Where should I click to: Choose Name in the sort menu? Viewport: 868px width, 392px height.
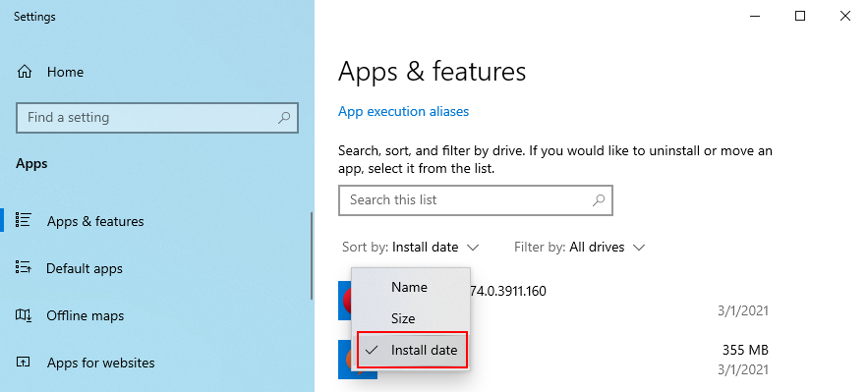409,287
